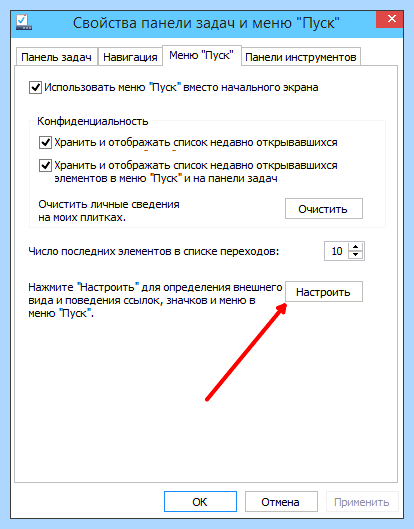Click the dialog title "Свойства панели задач"

206,23
